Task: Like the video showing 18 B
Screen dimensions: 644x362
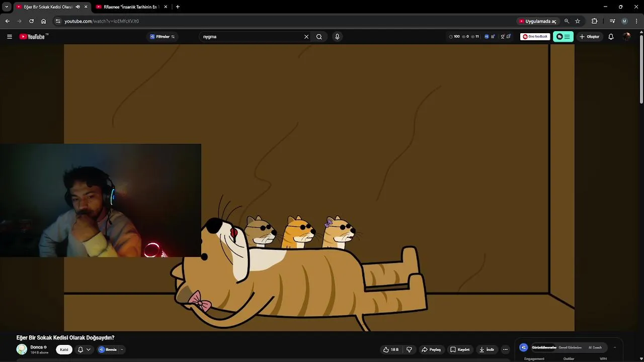Action: coord(391,349)
